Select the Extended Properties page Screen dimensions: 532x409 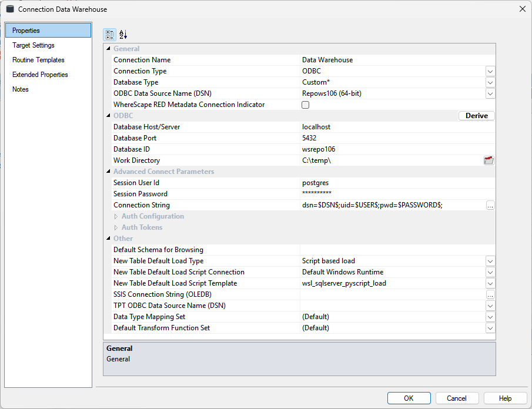pos(40,75)
